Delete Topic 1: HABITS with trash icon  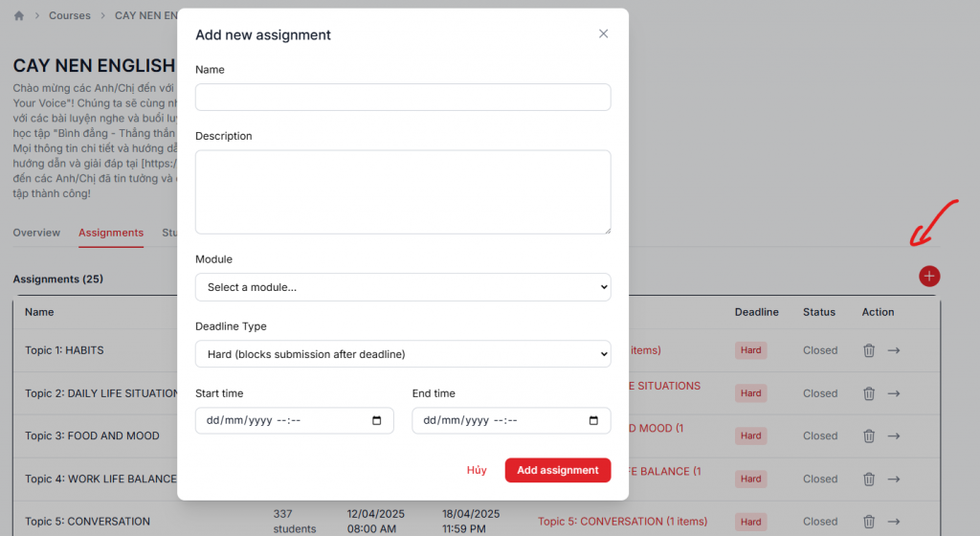point(869,350)
